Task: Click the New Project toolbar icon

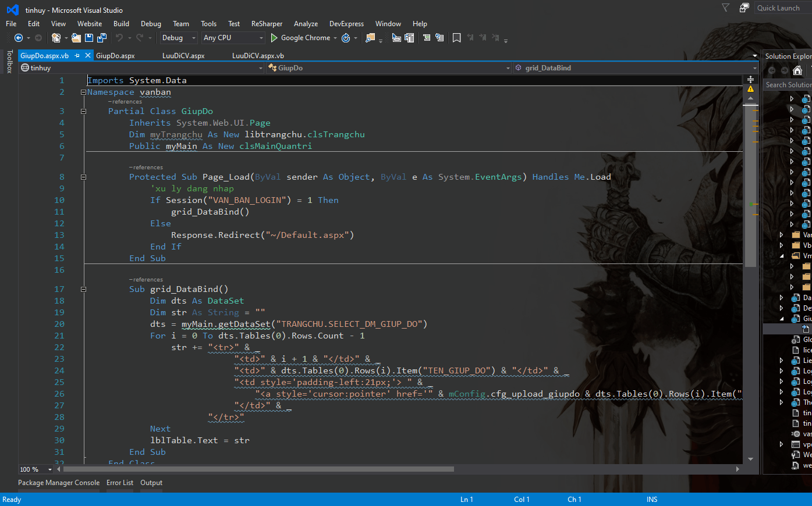Action: (56, 38)
